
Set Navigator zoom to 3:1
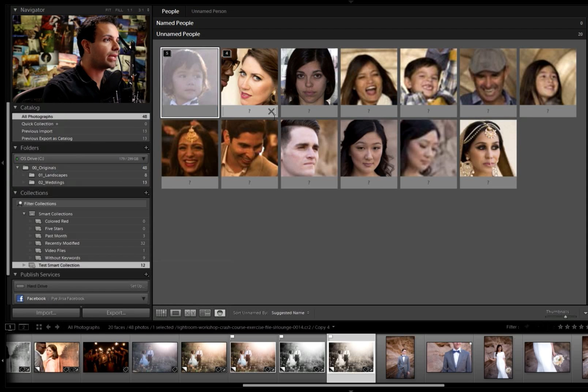141,10
